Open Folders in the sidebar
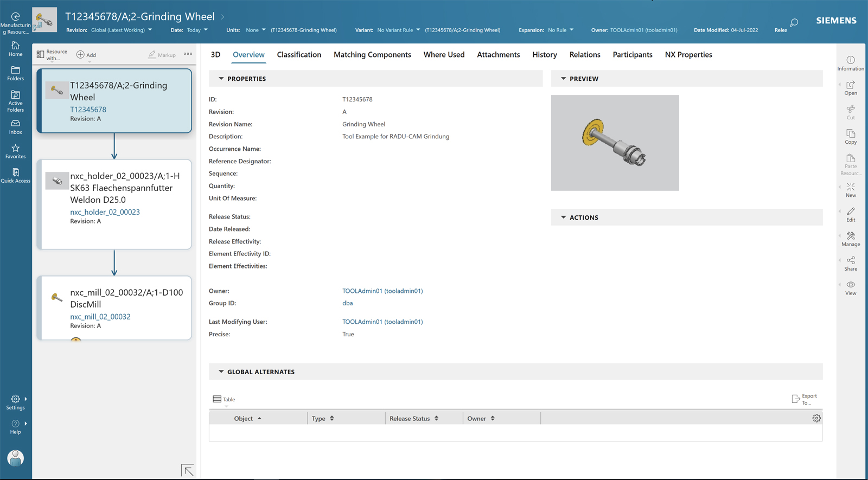The width and height of the screenshot is (868, 480). 15,73
